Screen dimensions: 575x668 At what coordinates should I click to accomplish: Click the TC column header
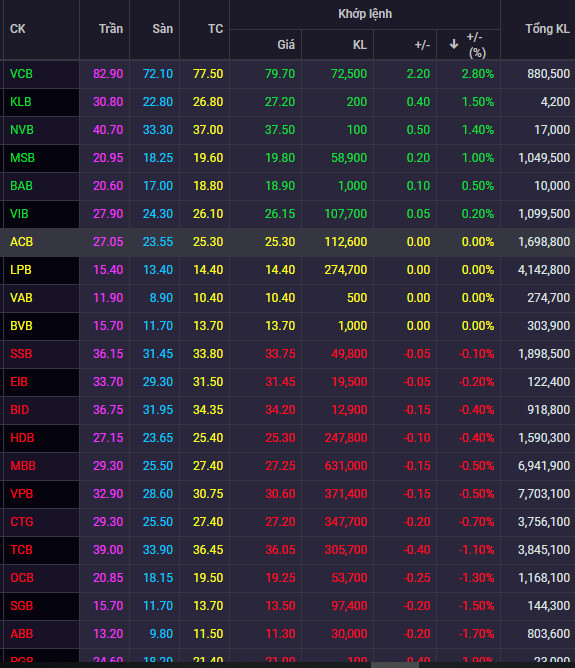tap(215, 29)
